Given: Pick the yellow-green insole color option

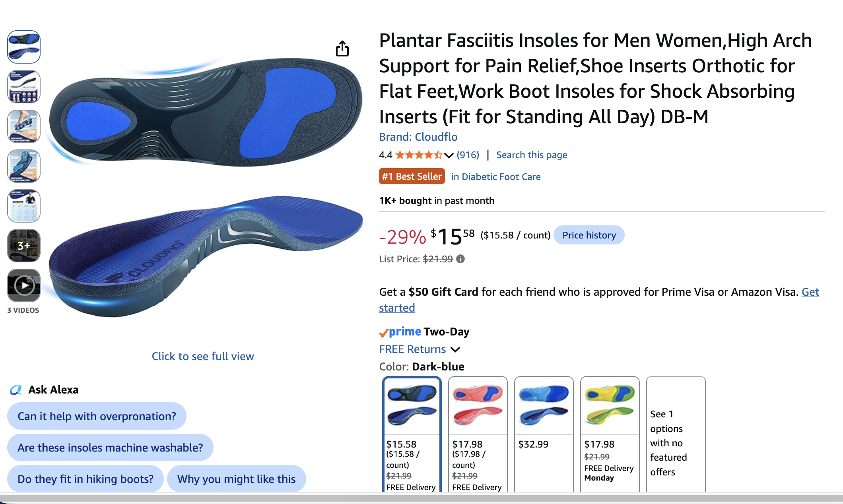Looking at the screenshot, I should [610, 434].
